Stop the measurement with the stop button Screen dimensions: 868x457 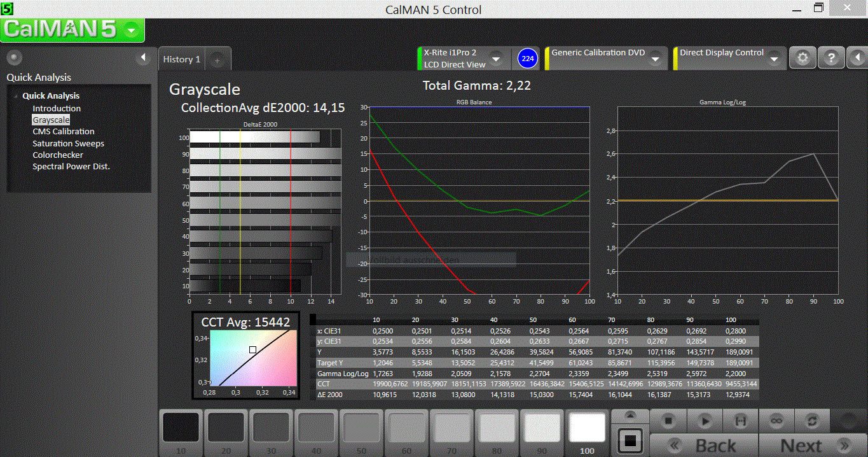(x=668, y=421)
